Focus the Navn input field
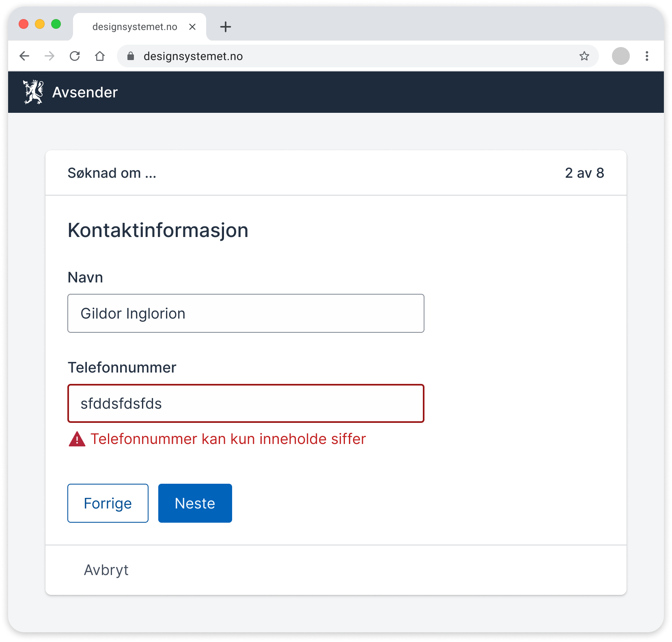This screenshot has width=672, height=642. (246, 313)
